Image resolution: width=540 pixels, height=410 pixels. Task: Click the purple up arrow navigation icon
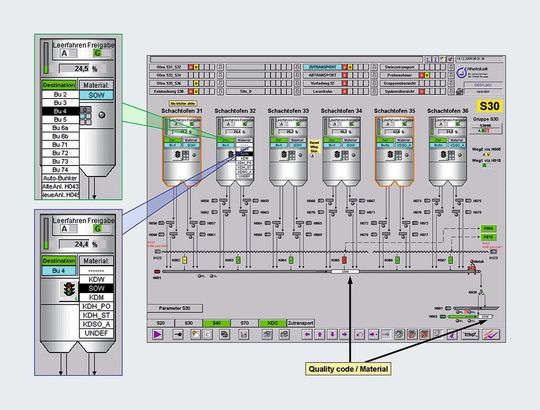click(x=320, y=334)
